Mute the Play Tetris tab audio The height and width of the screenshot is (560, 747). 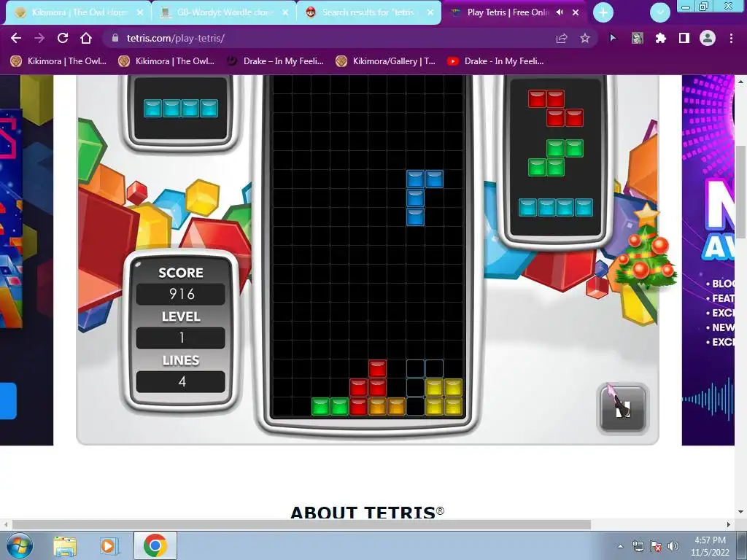pos(560,12)
